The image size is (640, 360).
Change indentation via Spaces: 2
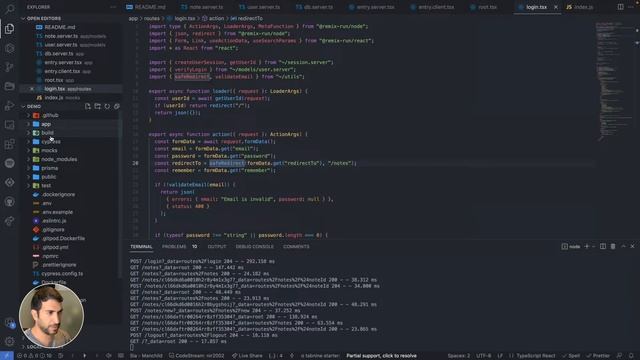[459, 356]
